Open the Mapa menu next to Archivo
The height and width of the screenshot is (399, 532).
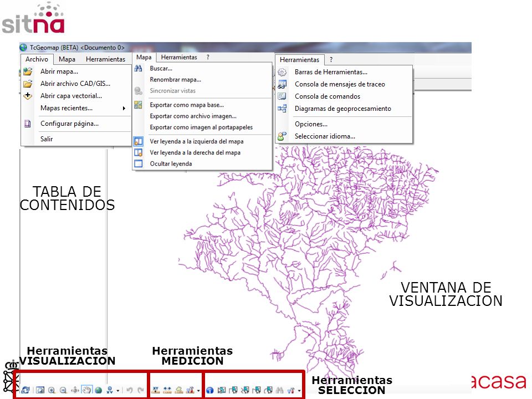pyautogui.click(x=67, y=59)
